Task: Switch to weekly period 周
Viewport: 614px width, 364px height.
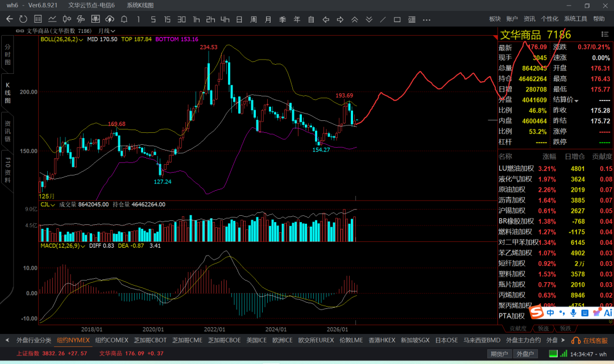Action: 254,19
